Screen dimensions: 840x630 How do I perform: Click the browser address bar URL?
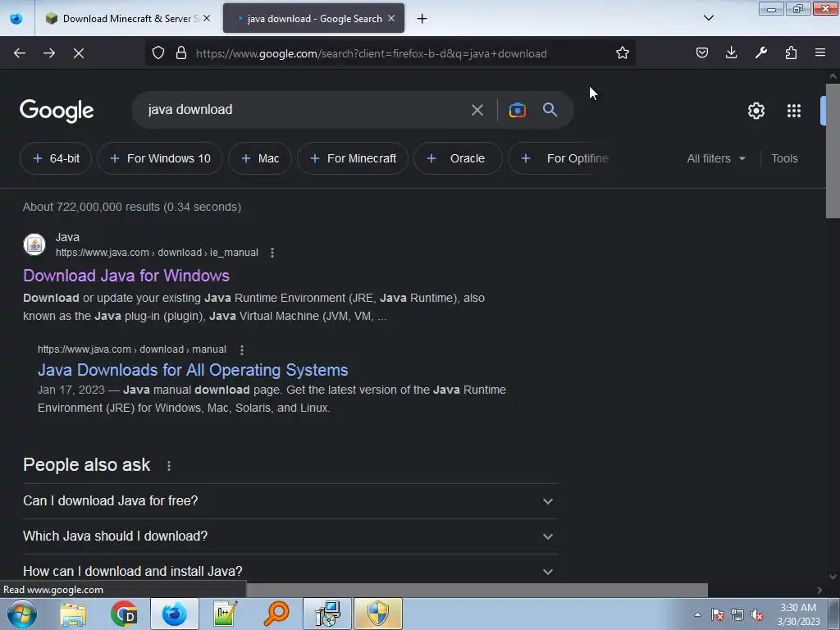[372, 53]
